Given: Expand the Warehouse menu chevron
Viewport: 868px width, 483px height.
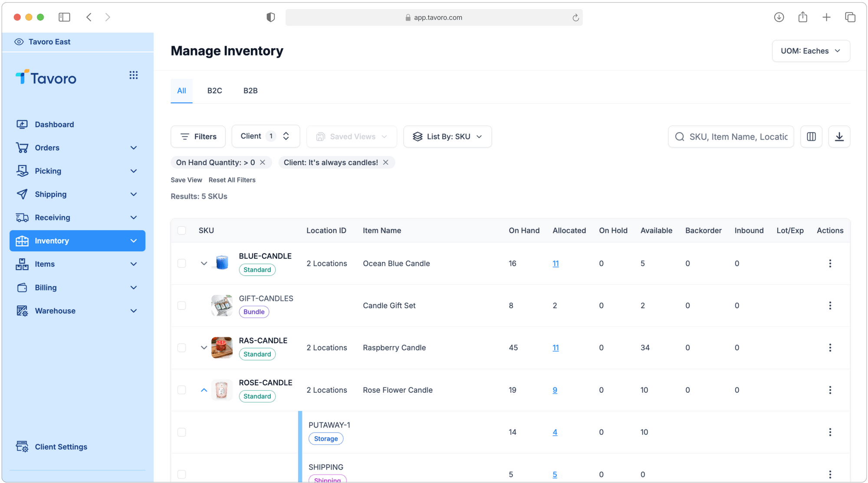Looking at the screenshot, I should (x=134, y=311).
